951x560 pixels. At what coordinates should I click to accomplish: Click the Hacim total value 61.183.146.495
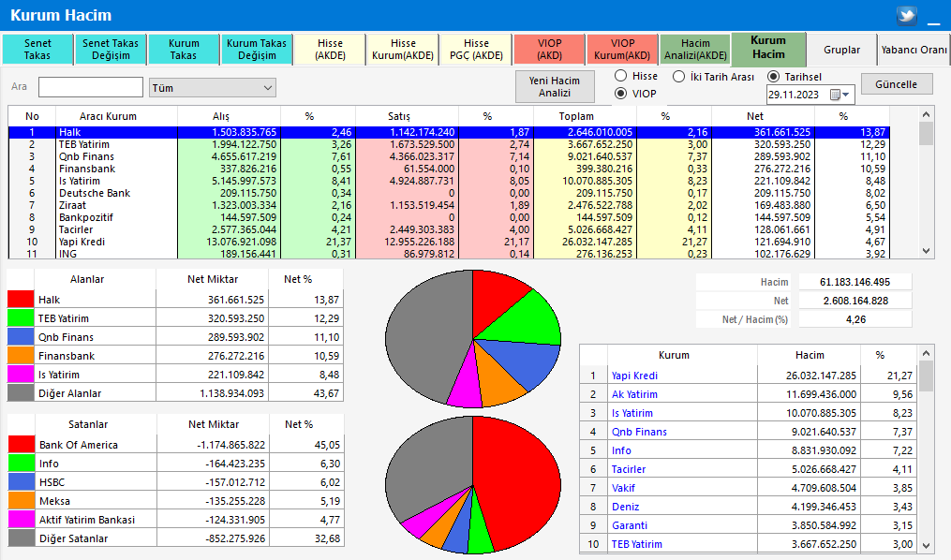coord(855,282)
